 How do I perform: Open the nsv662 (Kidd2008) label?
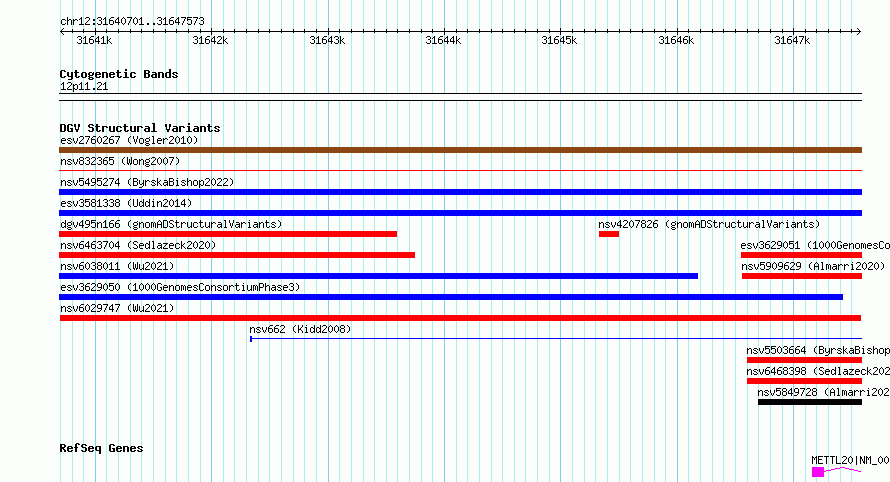click(x=300, y=329)
